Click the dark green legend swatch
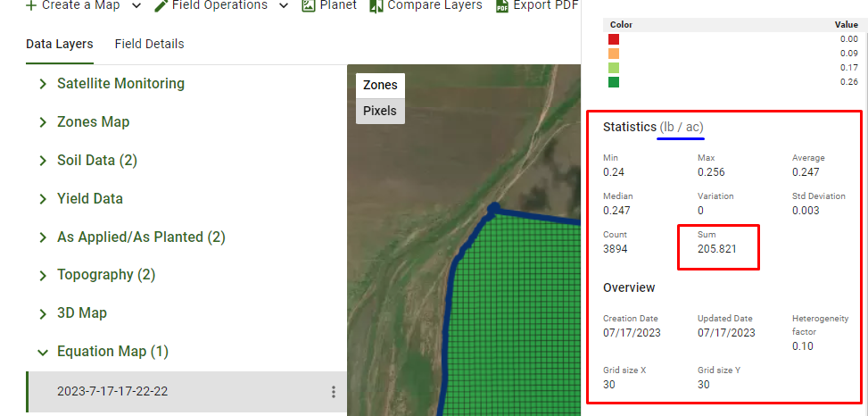Image resolution: width=868 pixels, height=416 pixels. click(614, 82)
